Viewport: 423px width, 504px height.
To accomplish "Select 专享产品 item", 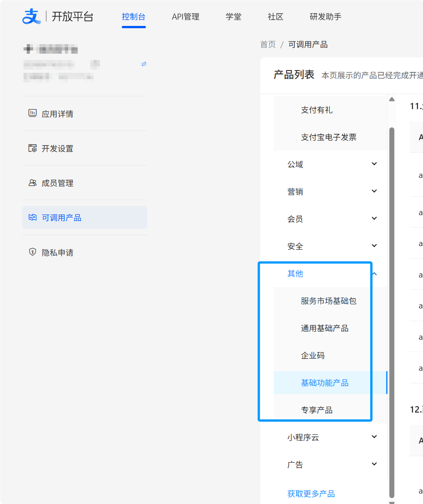I will pos(330,410).
